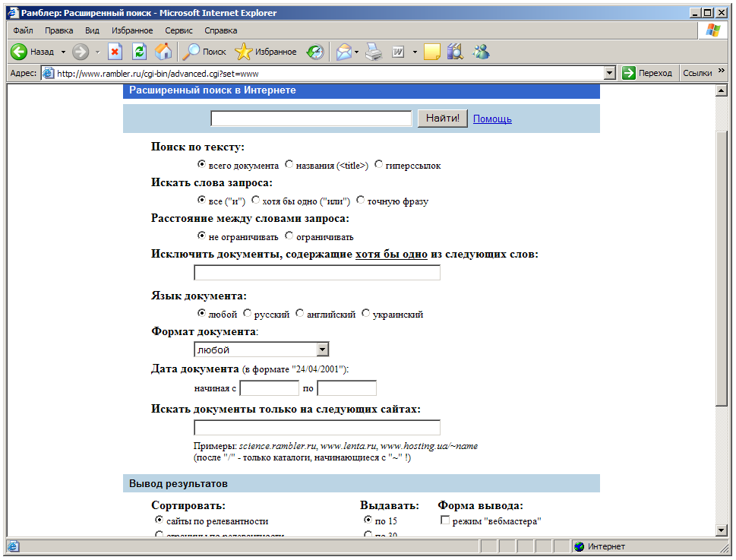
Task: Select 'английский' document language
Action: point(299,313)
